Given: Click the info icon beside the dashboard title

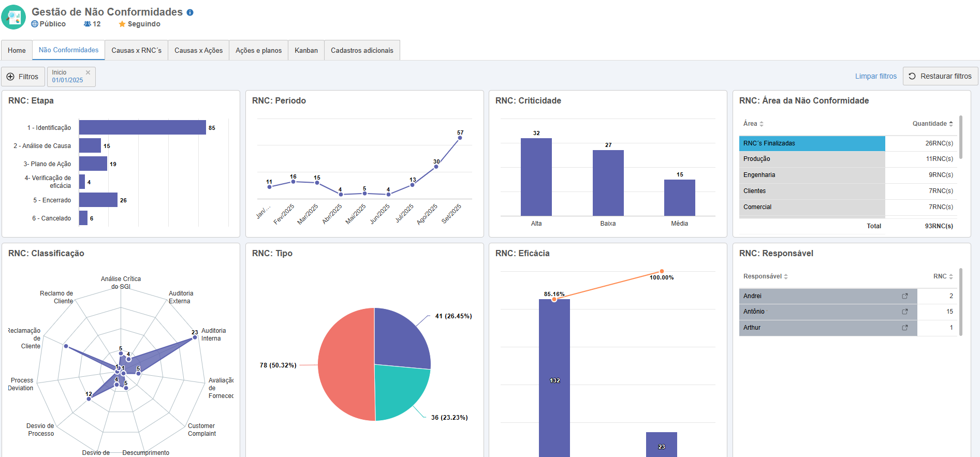Looking at the screenshot, I should (x=190, y=12).
